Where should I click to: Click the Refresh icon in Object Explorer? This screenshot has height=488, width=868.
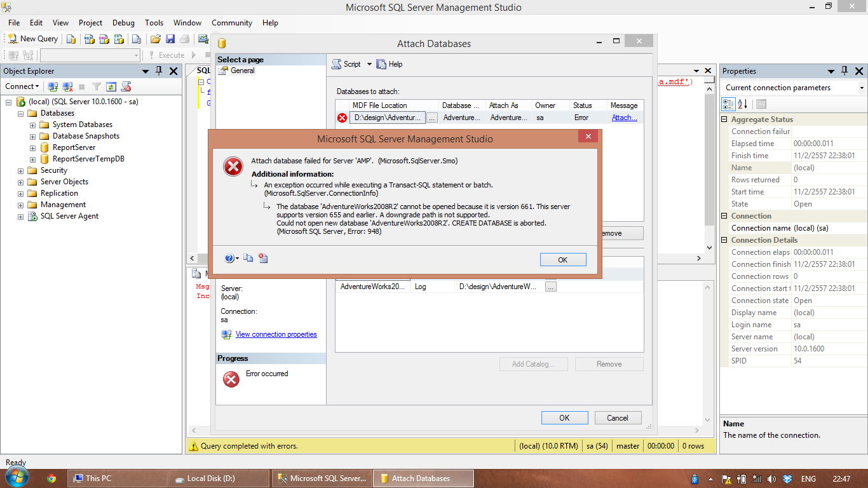pyautogui.click(x=111, y=86)
